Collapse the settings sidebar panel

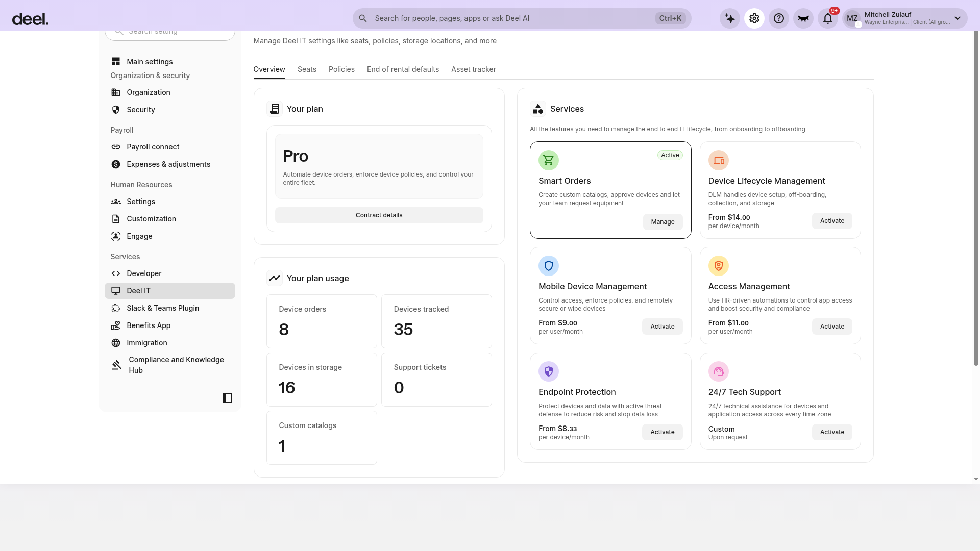point(227,398)
